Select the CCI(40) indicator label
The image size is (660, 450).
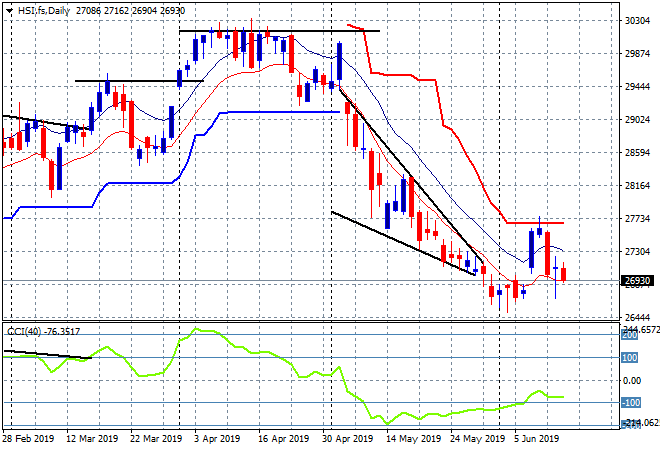(x=24, y=332)
